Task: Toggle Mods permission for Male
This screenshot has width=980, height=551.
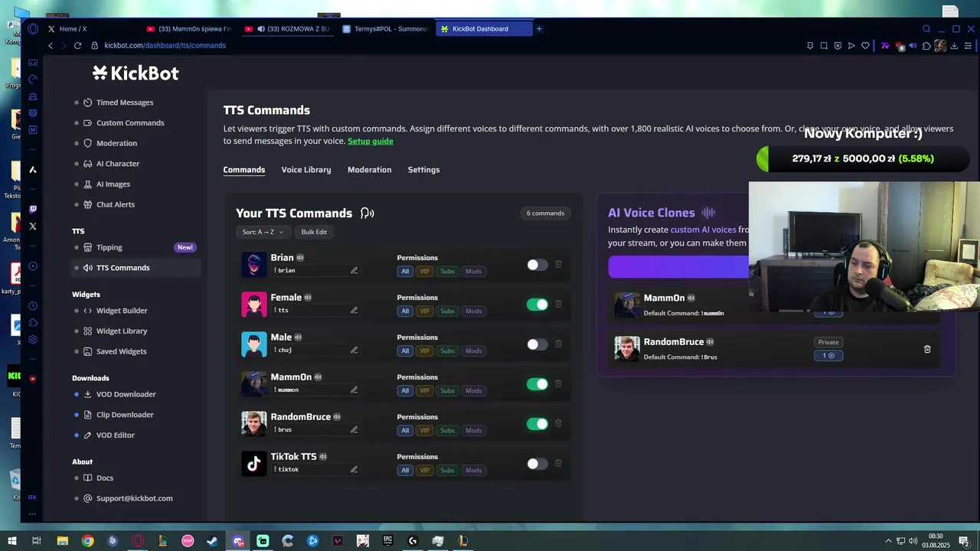Action: coord(474,350)
